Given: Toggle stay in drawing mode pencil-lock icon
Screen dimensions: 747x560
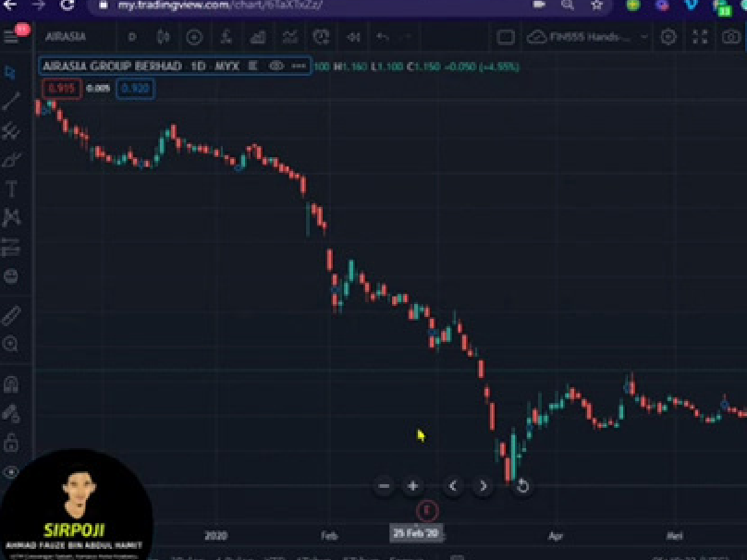Looking at the screenshot, I should pyautogui.click(x=10, y=414).
